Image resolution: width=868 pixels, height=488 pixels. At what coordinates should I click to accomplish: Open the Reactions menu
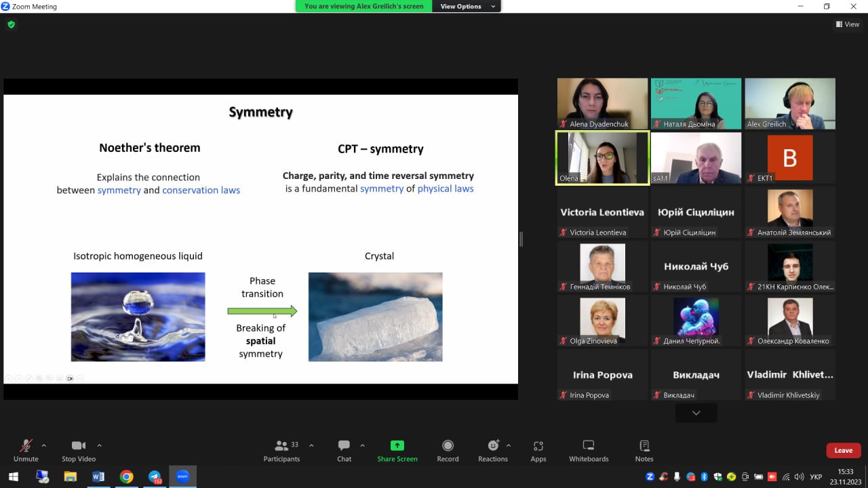(x=493, y=450)
